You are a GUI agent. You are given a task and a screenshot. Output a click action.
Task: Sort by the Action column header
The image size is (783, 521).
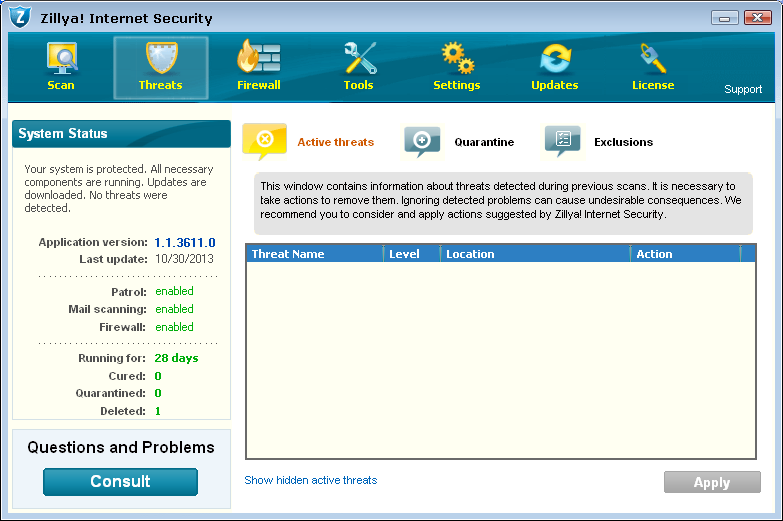tap(685, 254)
